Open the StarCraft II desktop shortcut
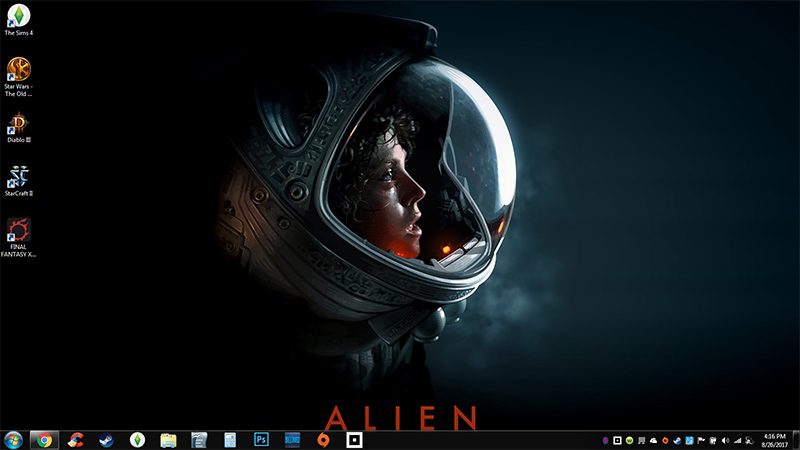Image resolution: width=800 pixels, height=450 pixels. click(18, 181)
